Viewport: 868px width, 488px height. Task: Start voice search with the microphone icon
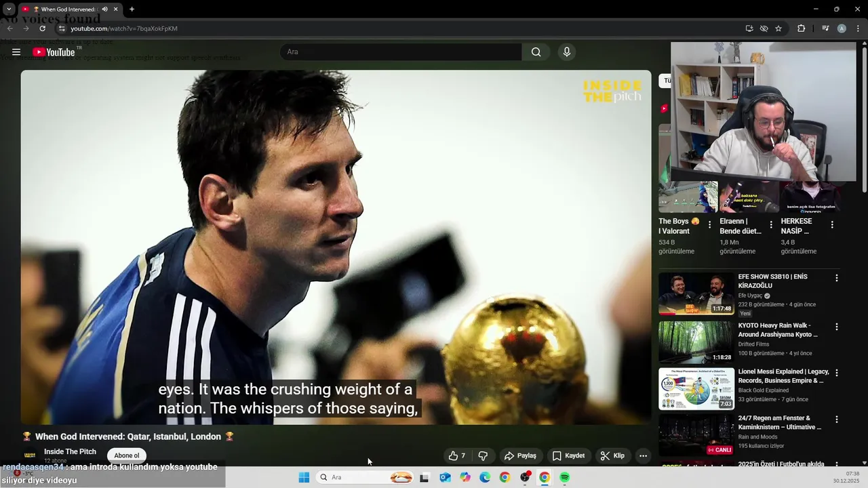coord(567,52)
